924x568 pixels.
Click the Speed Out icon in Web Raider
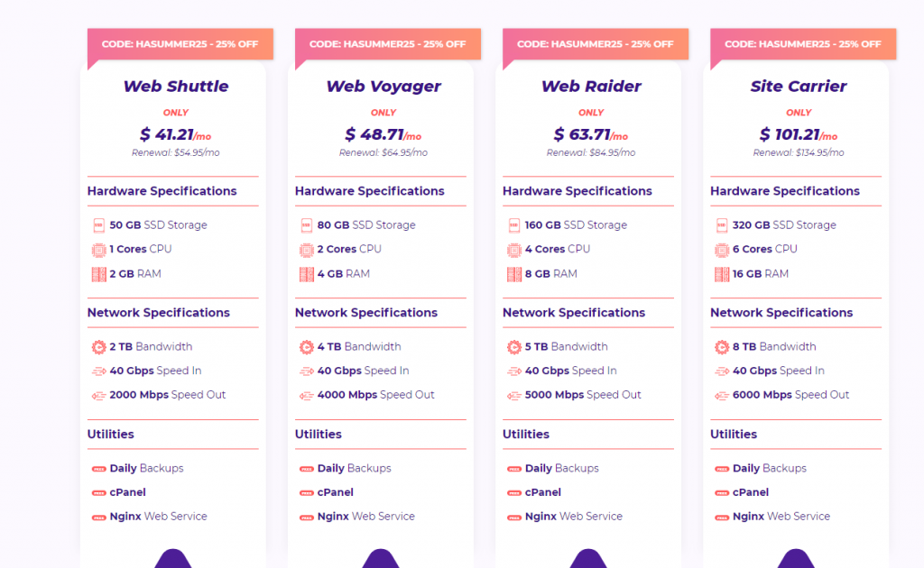pyautogui.click(x=513, y=396)
